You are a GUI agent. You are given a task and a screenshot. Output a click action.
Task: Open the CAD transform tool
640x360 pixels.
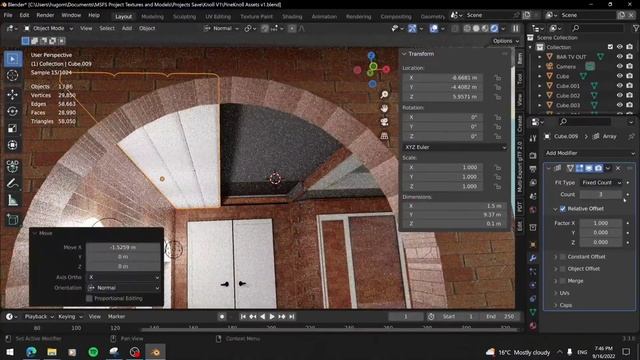point(13,166)
